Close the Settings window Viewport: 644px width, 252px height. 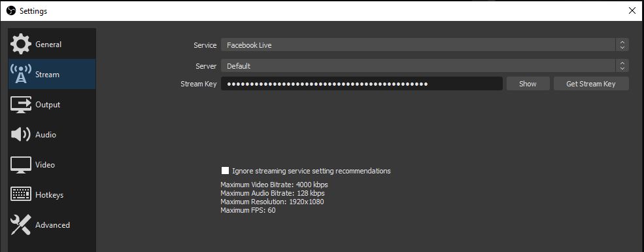632,10
